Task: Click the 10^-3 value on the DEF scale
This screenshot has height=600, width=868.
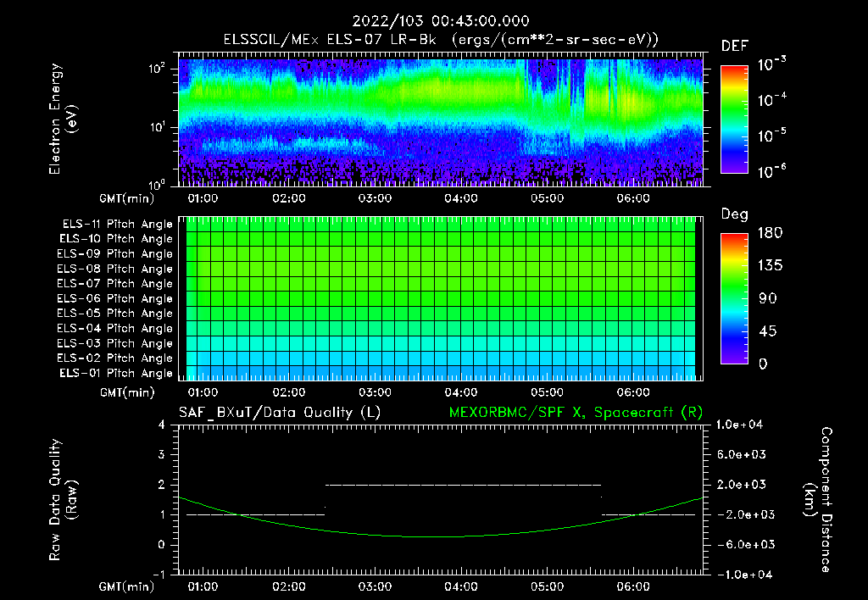Action: [x=771, y=64]
